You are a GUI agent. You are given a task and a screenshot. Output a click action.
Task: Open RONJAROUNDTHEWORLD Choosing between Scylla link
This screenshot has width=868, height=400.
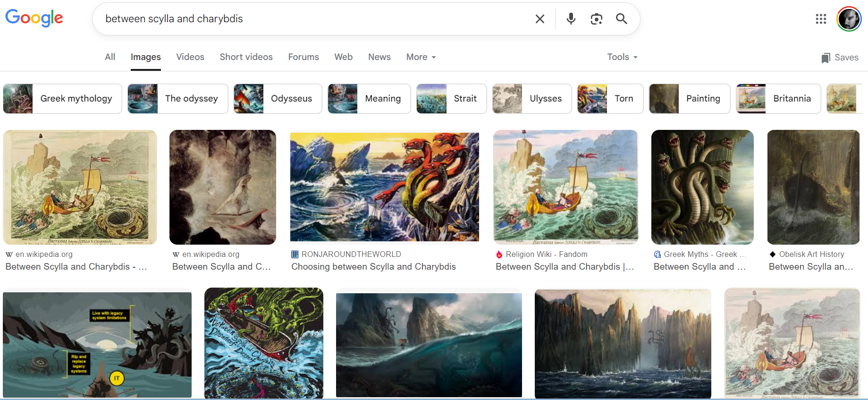[x=373, y=266]
